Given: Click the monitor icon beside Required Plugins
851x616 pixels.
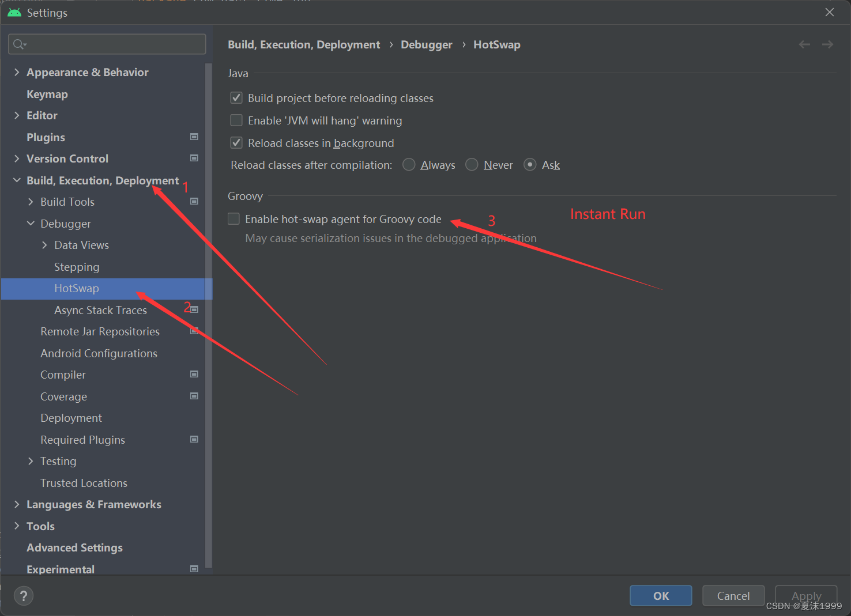Looking at the screenshot, I should [194, 439].
